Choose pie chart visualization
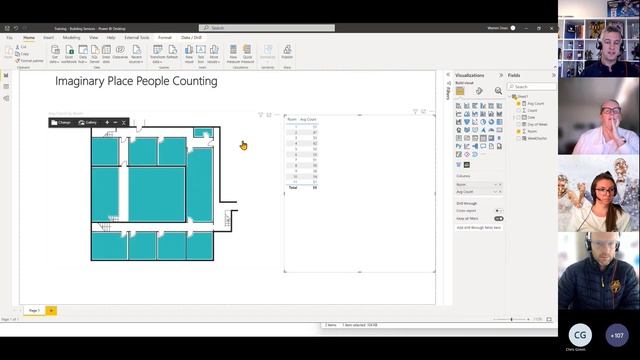The image size is (640, 360). click(483, 122)
